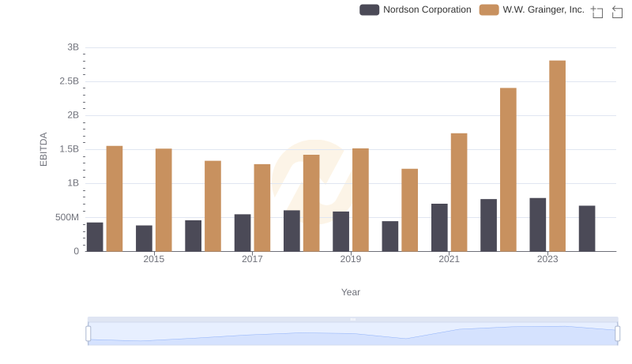Click the 2023 W.W. Grainger bar

click(x=558, y=156)
